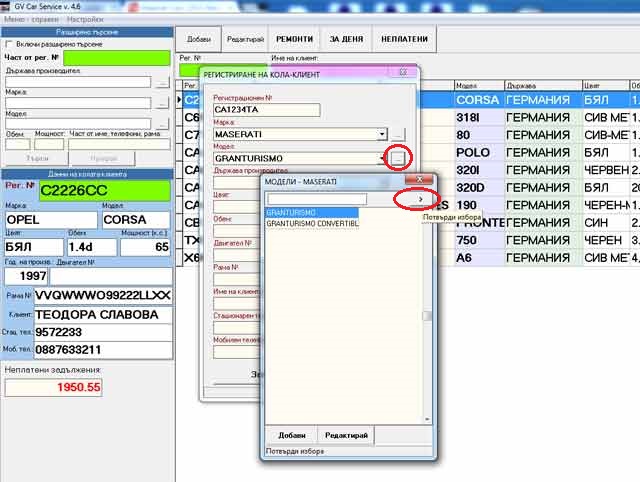640x482 pixels.
Task: Select the 320D model cell
Action: point(479,188)
